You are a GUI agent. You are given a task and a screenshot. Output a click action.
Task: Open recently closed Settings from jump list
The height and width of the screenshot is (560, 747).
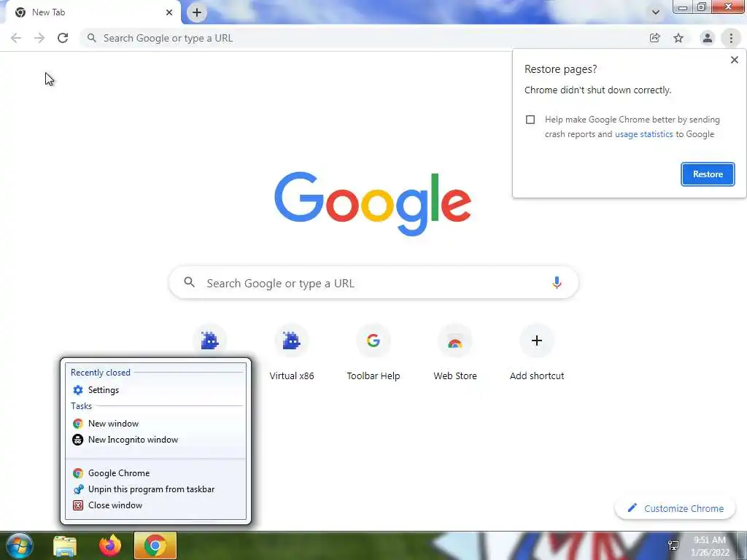(x=156, y=390)
